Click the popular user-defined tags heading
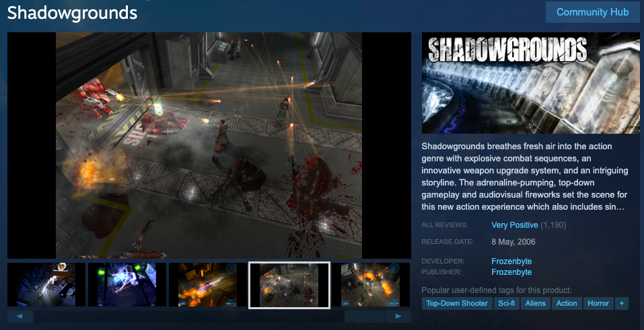This screenshot has height=330, width=644. point(497,290)
